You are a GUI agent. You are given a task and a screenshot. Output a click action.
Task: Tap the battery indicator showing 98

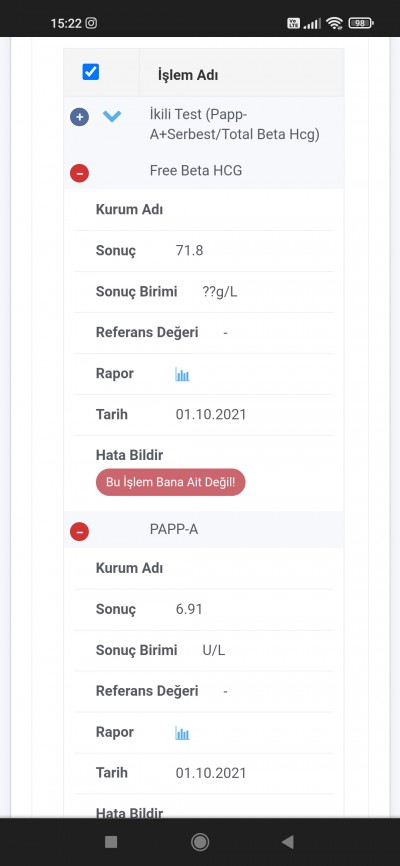361,23
